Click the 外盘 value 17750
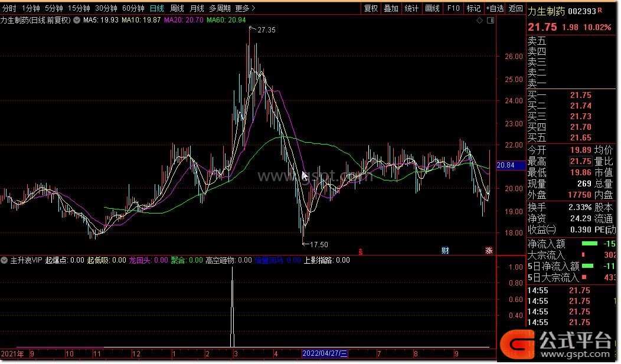This screenshot has width=621, height=364. (x=580, y=195)
